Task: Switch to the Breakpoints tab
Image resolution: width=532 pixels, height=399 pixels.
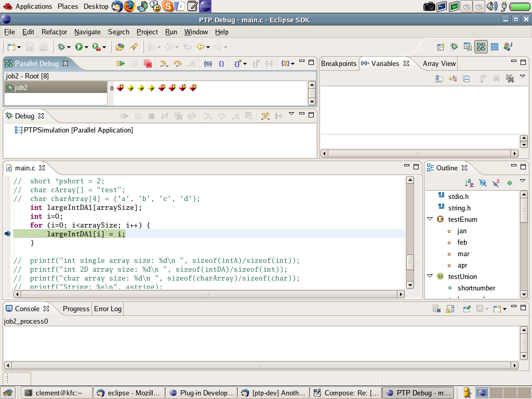Action: (339, 64)
